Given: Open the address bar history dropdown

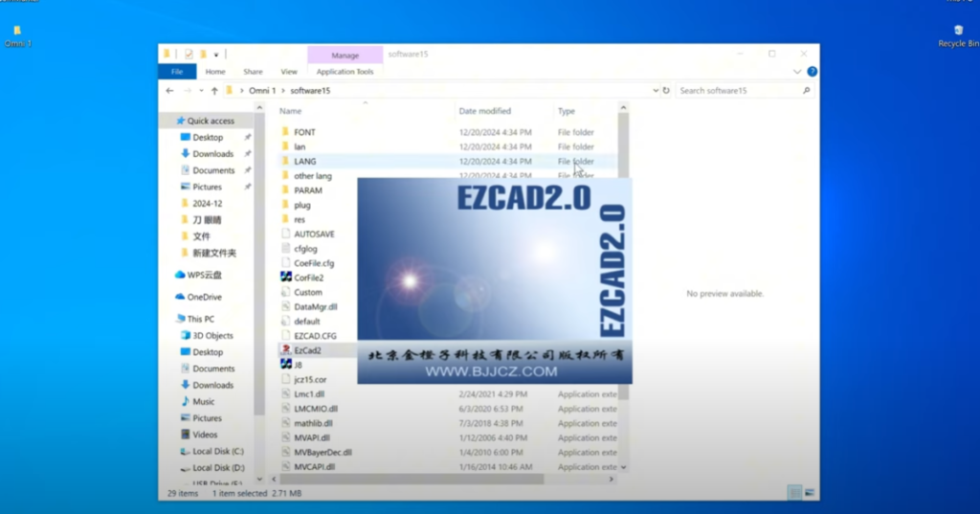Looking at the screenshot, I should coord(656,91).
